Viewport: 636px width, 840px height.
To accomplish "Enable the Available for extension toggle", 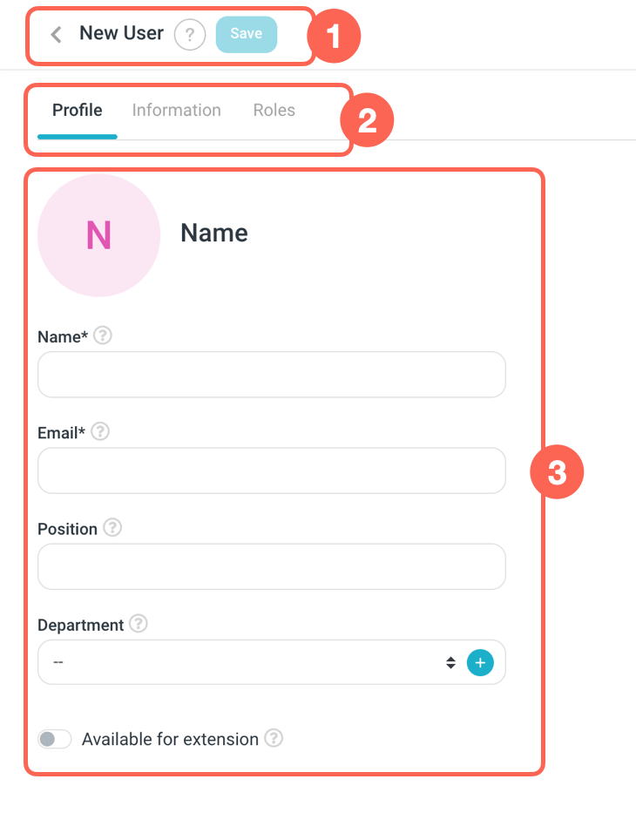I will 54,739.
